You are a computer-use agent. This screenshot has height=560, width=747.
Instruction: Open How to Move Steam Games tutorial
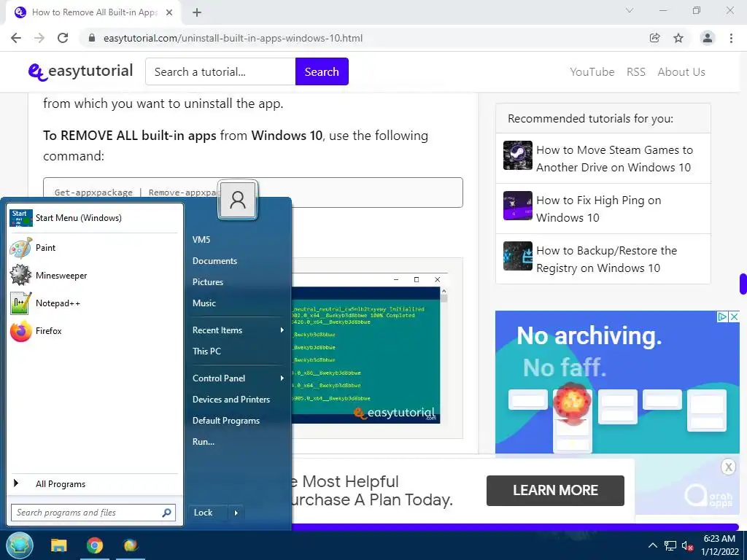coord(614,158)
